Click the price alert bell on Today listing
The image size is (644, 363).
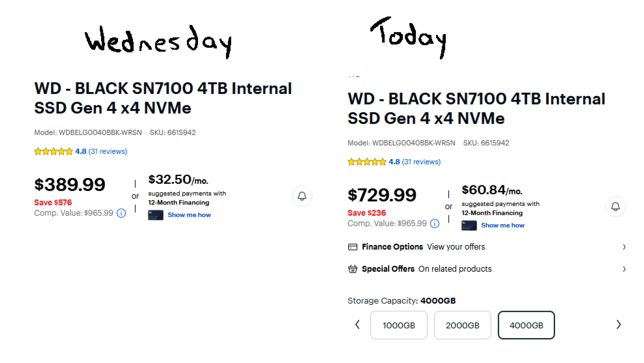(615, 207)
